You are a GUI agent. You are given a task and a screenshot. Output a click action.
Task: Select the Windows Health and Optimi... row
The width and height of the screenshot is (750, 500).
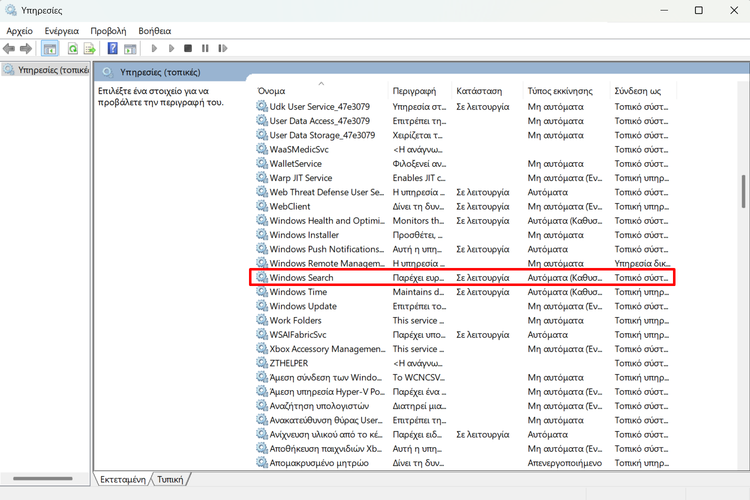463,221
